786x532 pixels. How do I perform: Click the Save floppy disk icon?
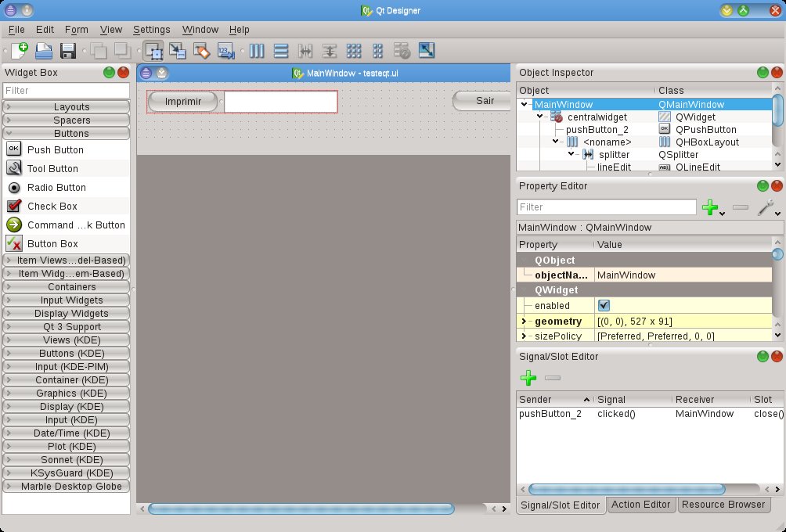(x=68, y=51)
